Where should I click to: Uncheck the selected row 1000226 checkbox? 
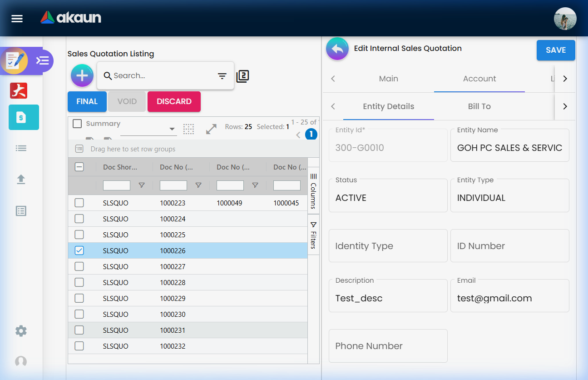coord(79,250)
